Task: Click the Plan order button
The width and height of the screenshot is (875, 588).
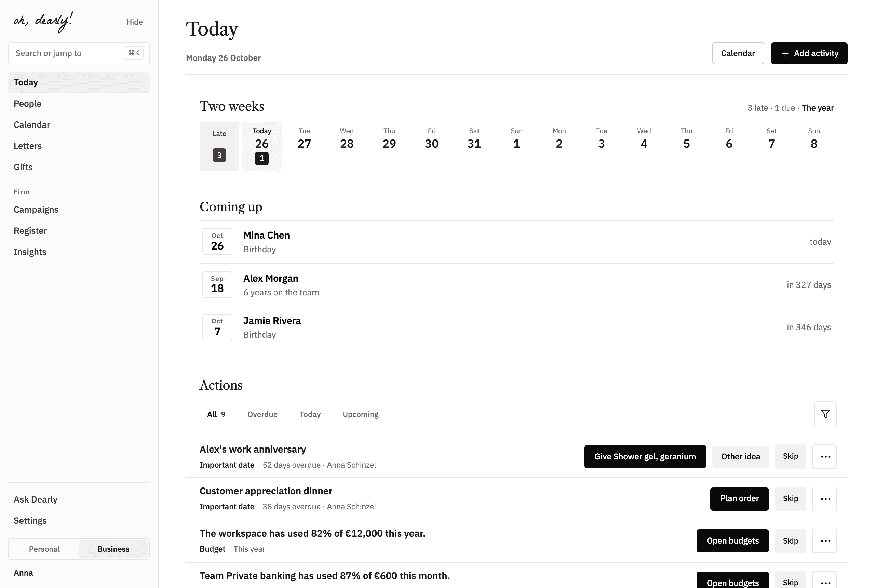Action: click(739, 499)
